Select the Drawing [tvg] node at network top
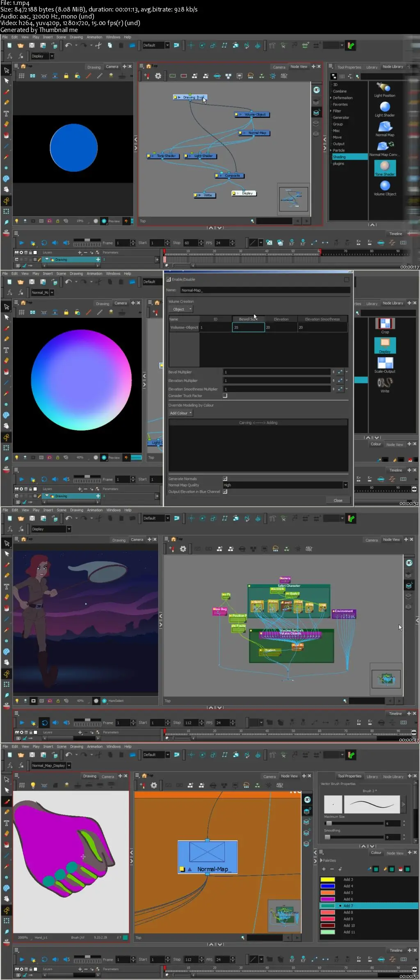The width and height of the screenshot is (420, 980). pyautogui.click(x=190, y=98)
